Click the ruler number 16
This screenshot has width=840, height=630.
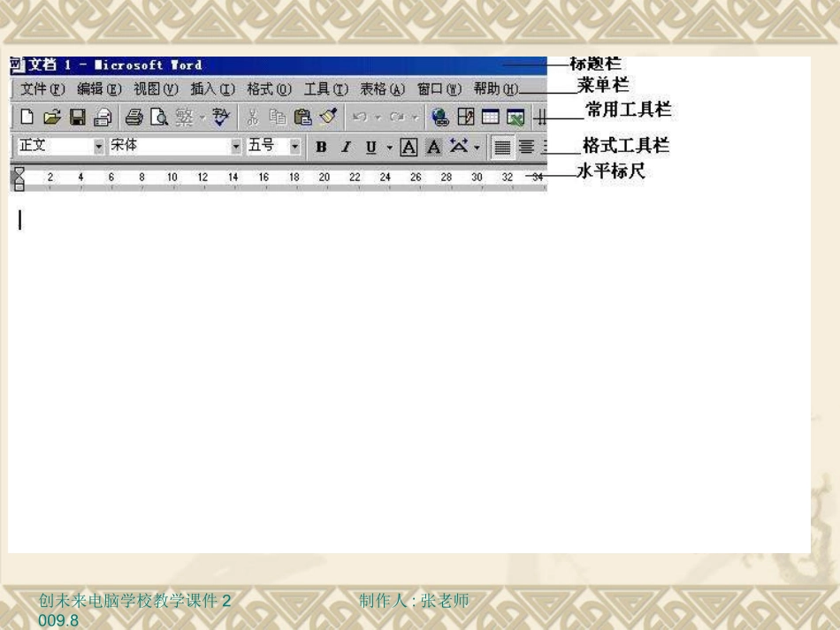pyautogui.click(x=263, y=178)
